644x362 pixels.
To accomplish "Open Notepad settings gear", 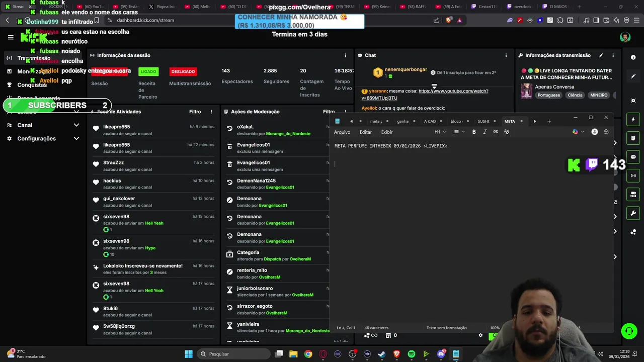I will [606, 132].
